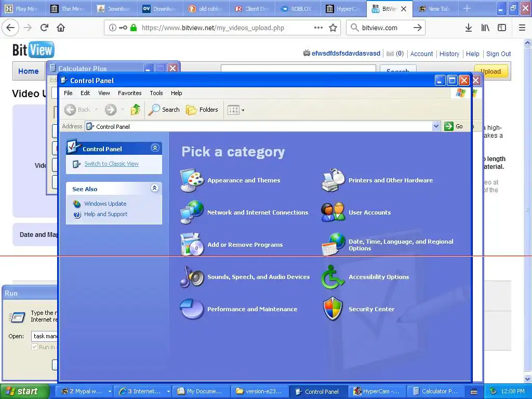Click BitView Home tab

[29, 71]
